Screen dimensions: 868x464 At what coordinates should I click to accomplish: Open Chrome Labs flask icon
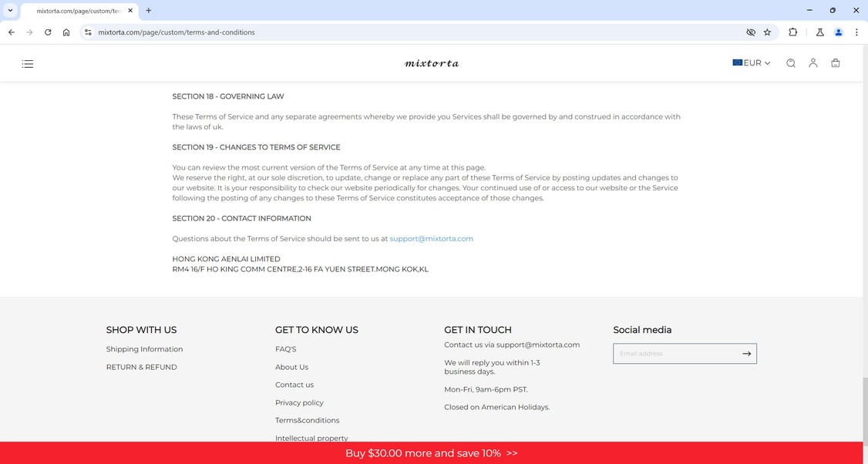pos(820,32)
